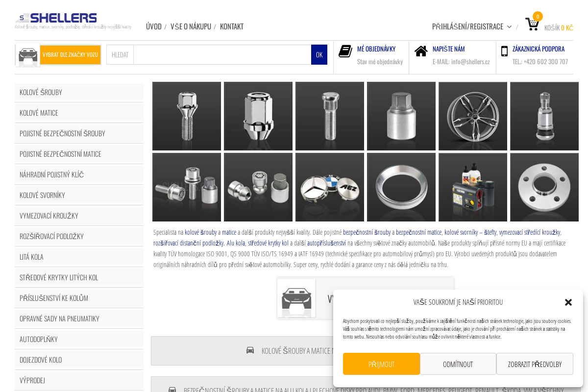The width and height of the screenshot is (588, 392).
Task: Open the alloy wheel product thumbnail
Action: (473, 116)
